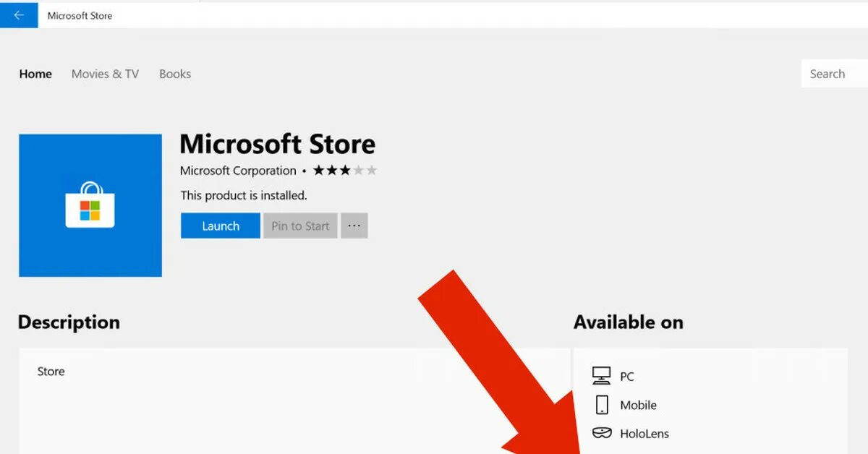
Task: Open the more options ellipsis button
Action: 354,226
